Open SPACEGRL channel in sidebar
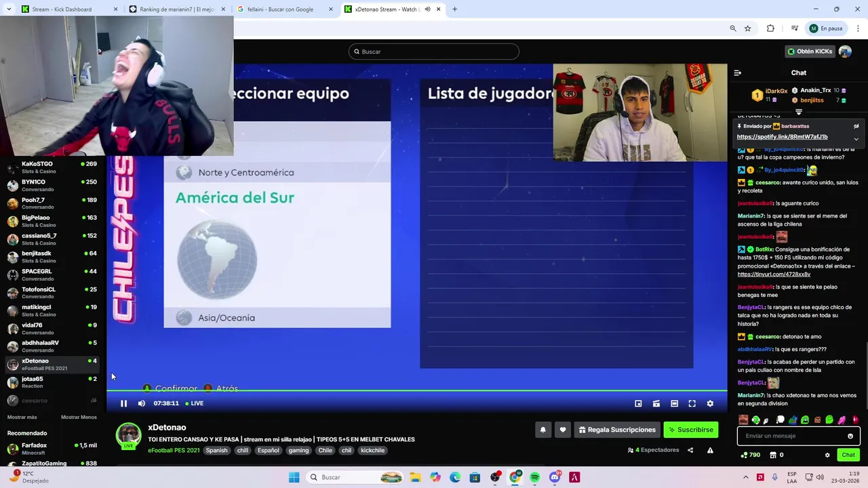This screenshot has height=488, width=868. [52, 274]
